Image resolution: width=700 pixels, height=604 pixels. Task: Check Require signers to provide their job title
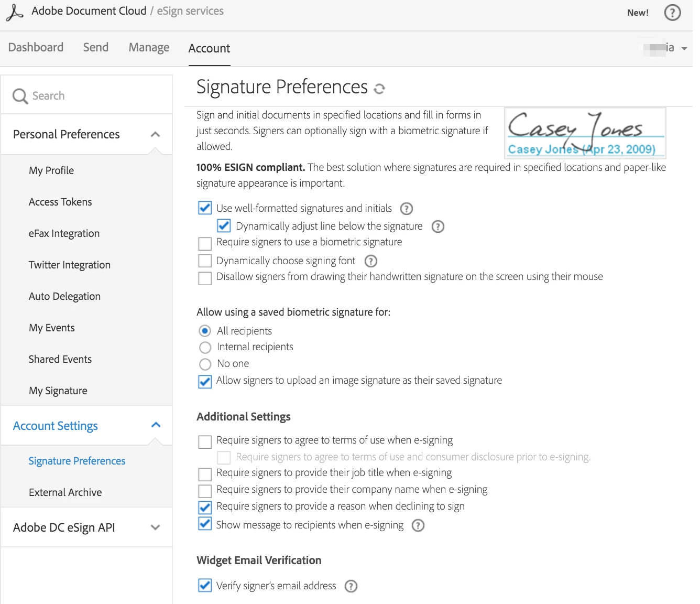(x=205, y=474)
